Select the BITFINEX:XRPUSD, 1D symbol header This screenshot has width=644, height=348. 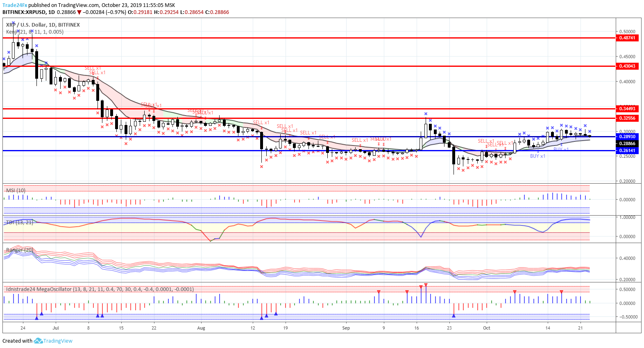[x=29, y=12]
